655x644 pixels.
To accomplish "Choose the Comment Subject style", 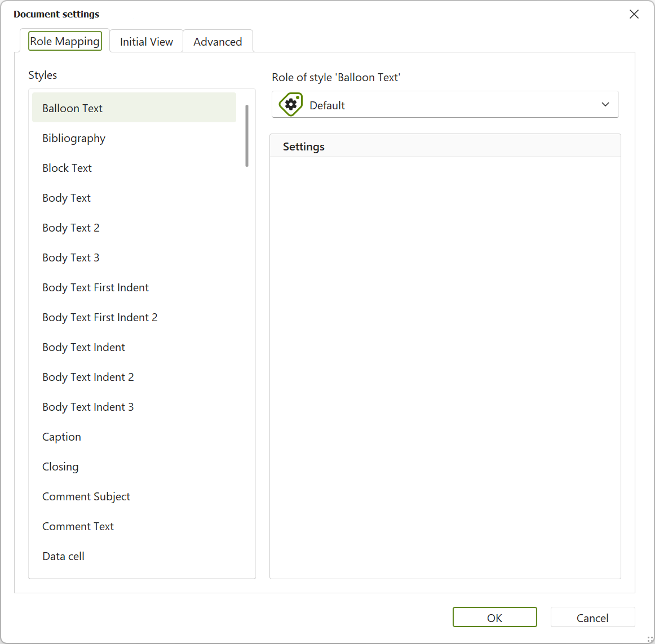I will pos(134,496).
